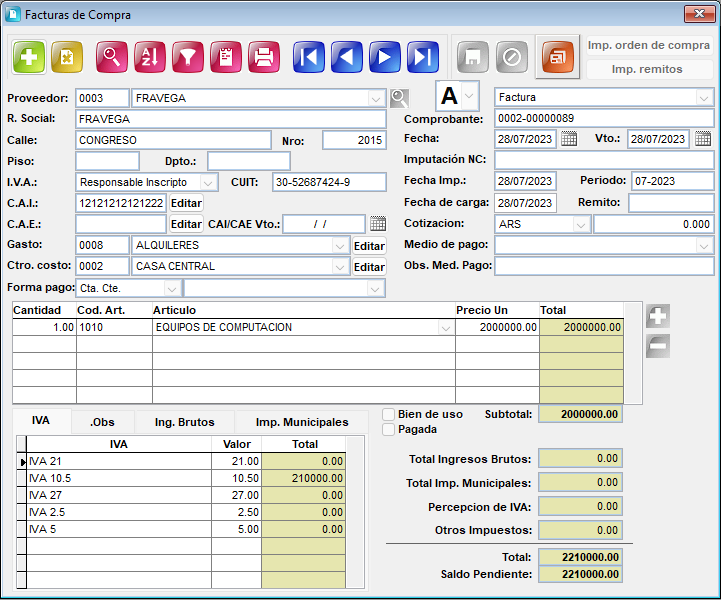Expand the FRAVEGA proveedor dropdown
Screen dimensions: 721x600
(376, 98)
